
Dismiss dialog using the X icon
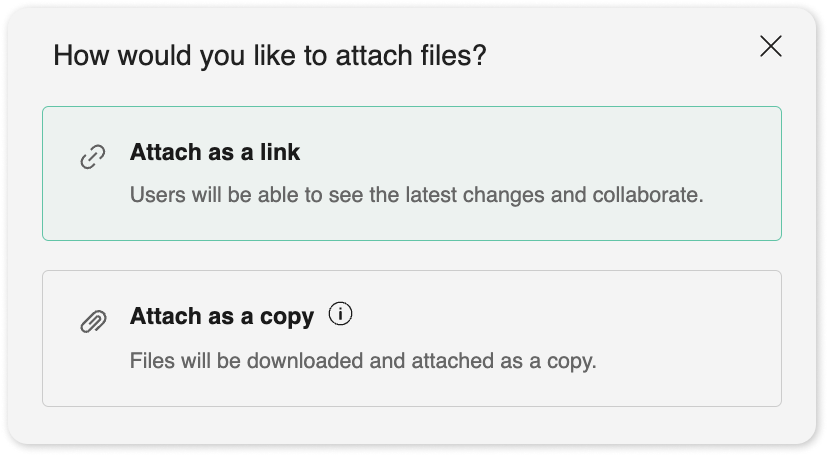point(770,46)
